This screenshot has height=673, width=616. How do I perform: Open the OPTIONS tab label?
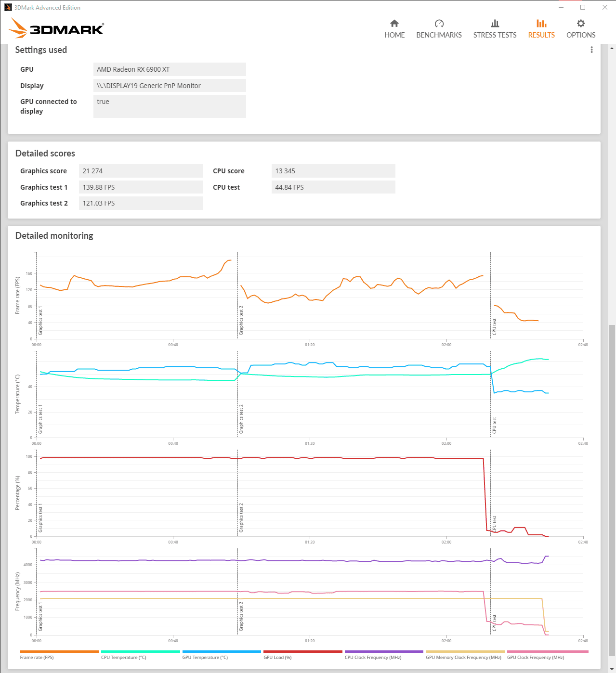(581, 35)
